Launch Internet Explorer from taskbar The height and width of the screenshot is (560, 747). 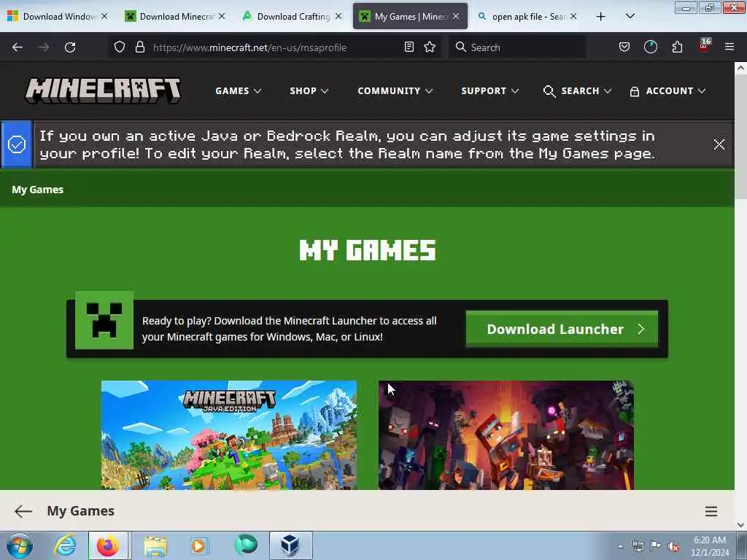(x=65, y=545)
